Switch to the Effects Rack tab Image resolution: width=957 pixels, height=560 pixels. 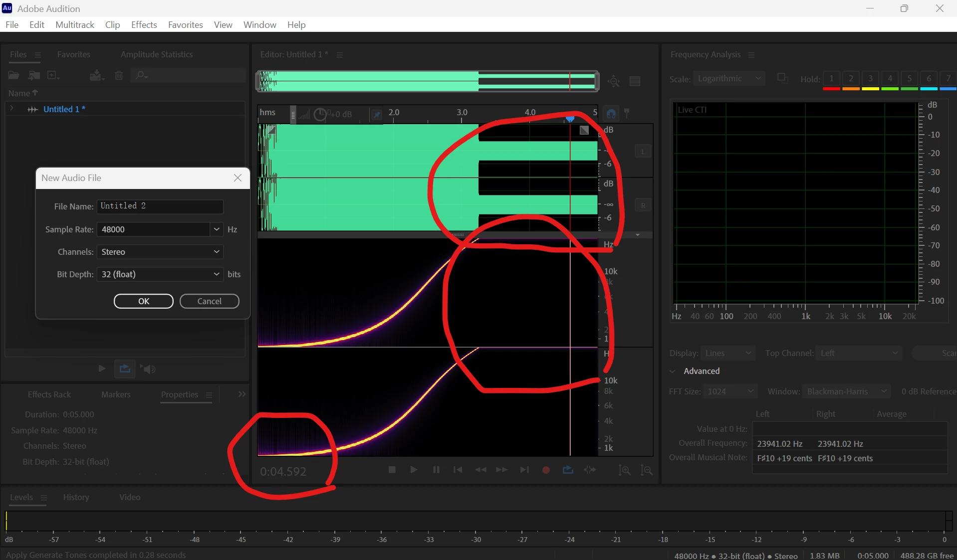click(x=49, y=394)
